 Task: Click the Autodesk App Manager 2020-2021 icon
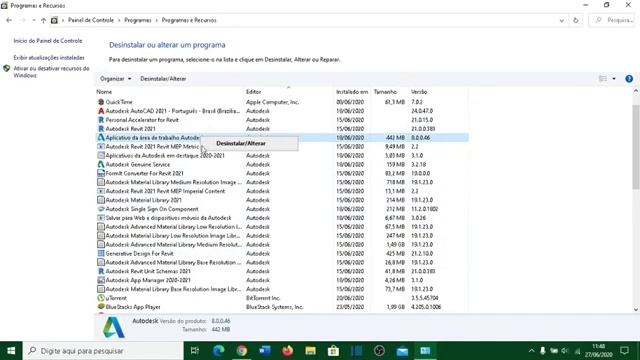pos(101,280)
